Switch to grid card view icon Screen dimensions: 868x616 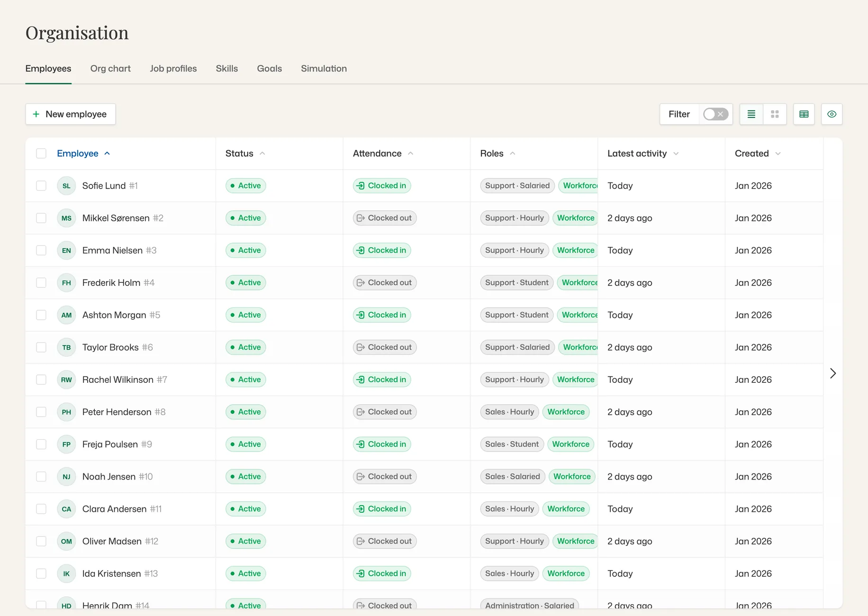(775, 114)
